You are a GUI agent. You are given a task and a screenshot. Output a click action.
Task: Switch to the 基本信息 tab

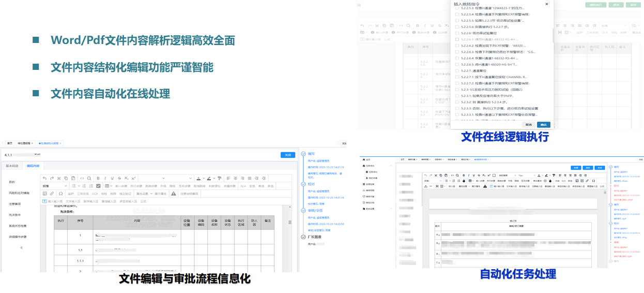(x=12, y=166)
